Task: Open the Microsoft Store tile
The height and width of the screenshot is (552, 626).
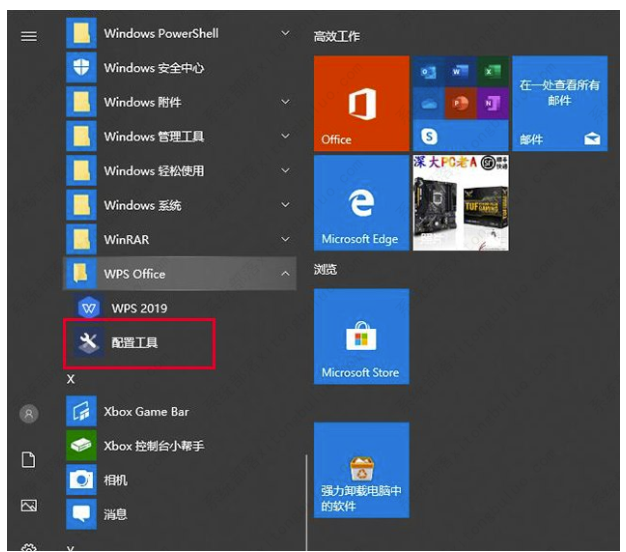Action: (361, 336)
